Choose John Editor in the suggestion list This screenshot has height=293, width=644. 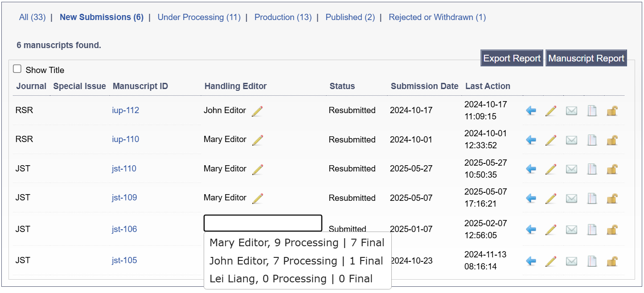click(x=296, y=261)
